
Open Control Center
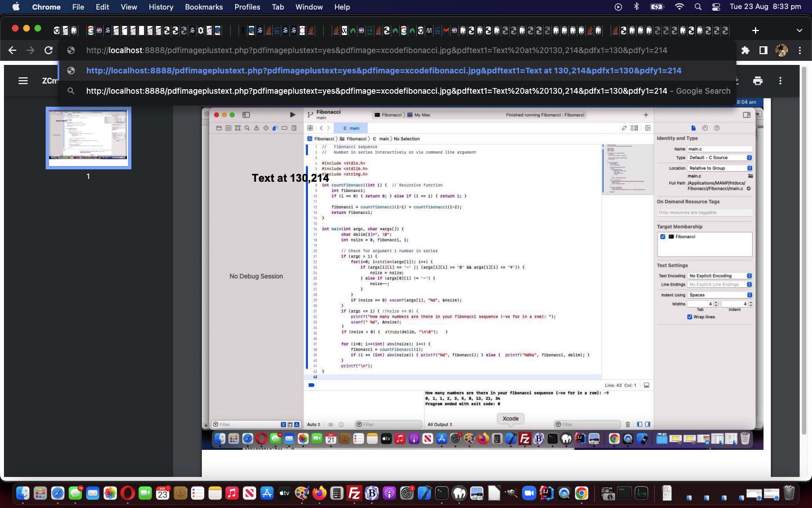[x=716, y=7]
